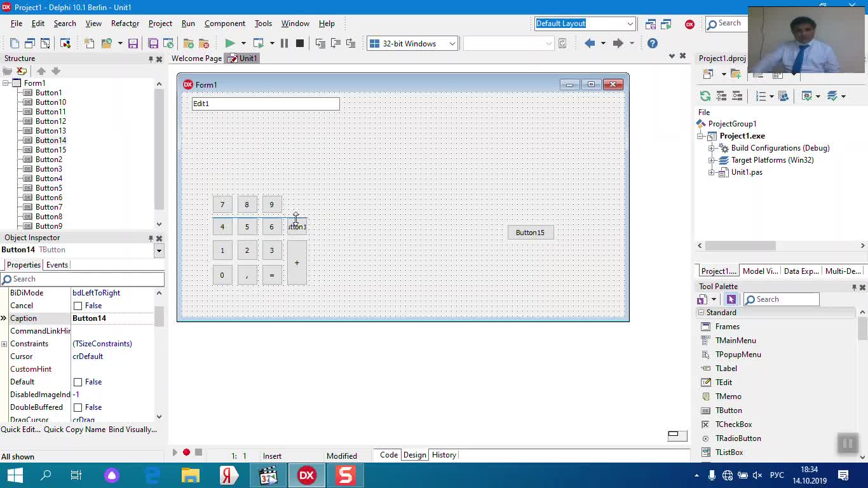868x488 pixels.
Task: Click the tall plus button on the form
Action: point(297,262)
